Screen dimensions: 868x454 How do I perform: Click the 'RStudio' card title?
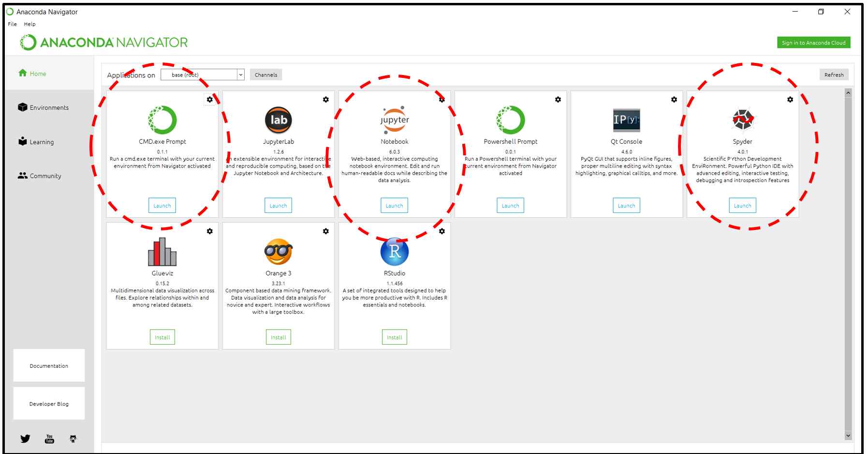point(394,273)
